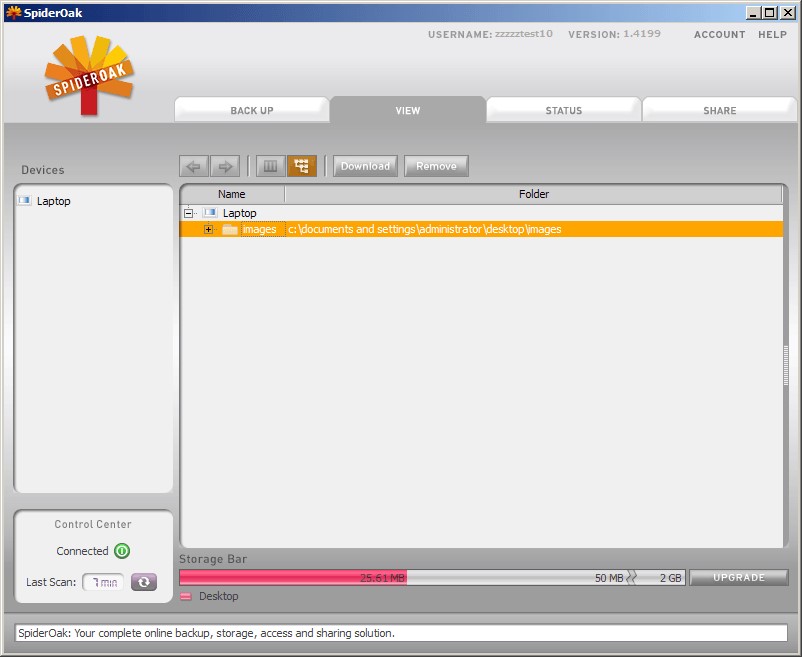Click the version 1.4199 text
Screen dimensions: 802x657
(x=642, y=34)
